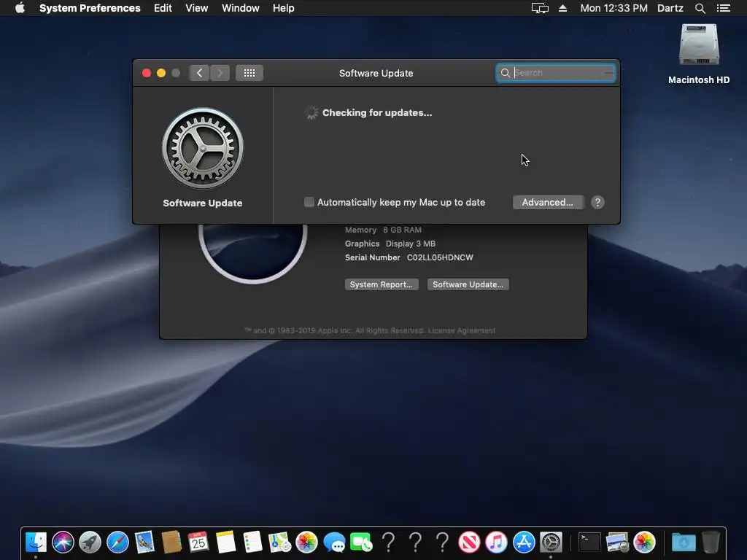
Task: Click screen mirroring display icon in menu bar
Action: (x=540, y=8)
